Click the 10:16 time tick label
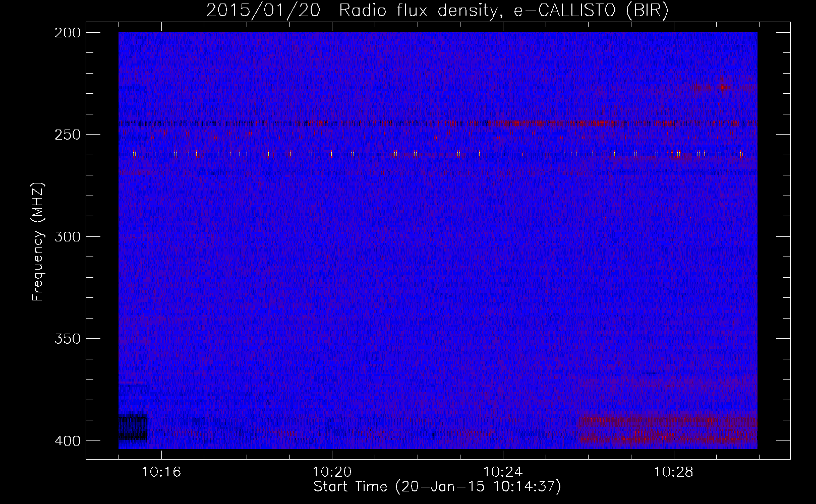This screenshot has width=816, height=504. click(161, 472)
